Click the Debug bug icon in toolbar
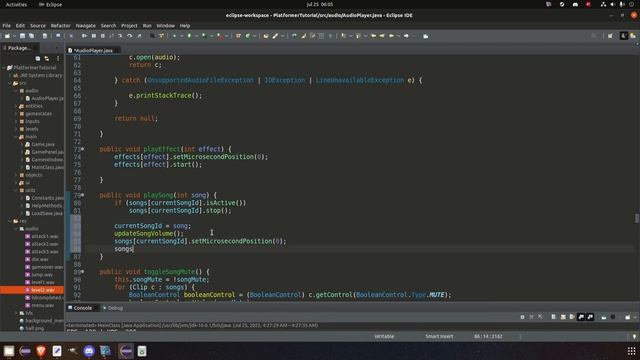 (x=174, y=36)
